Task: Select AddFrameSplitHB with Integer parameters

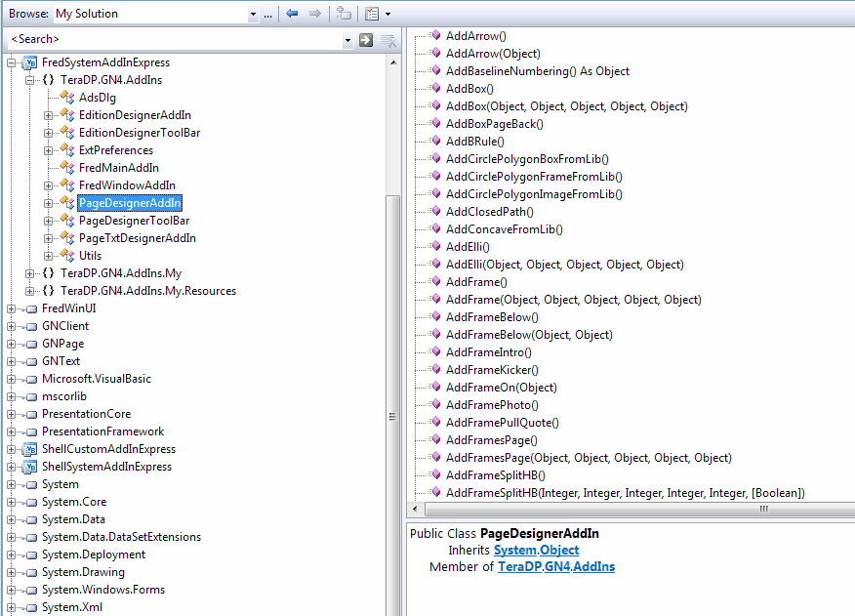Action: [626, 493]
